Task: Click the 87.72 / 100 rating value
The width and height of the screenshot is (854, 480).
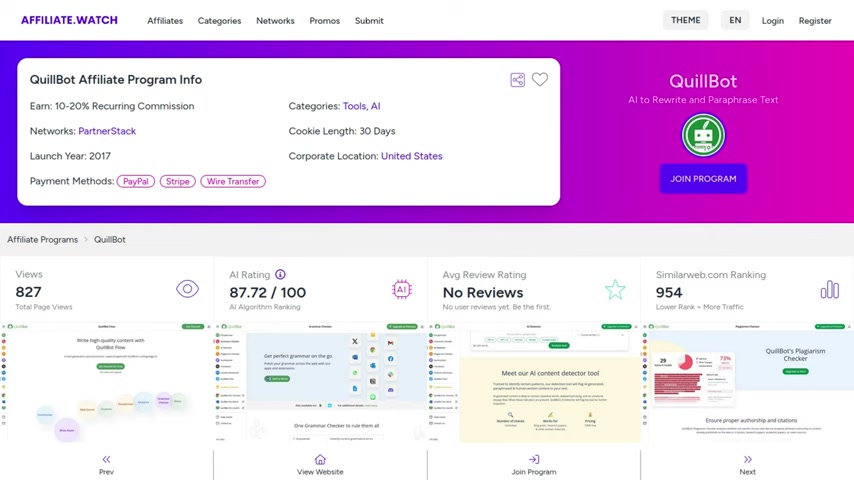Action: [267, 293]
